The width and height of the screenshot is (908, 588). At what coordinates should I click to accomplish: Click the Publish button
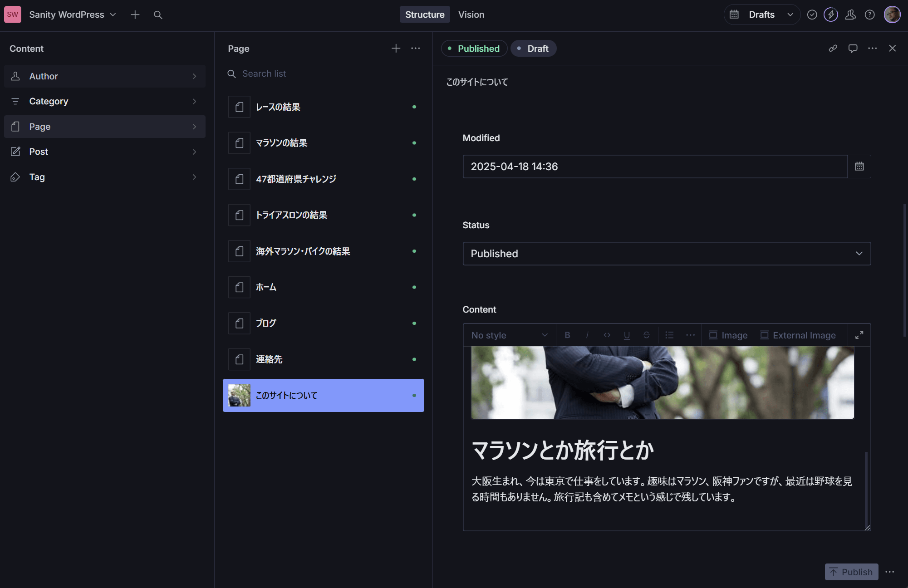(851, 572)
